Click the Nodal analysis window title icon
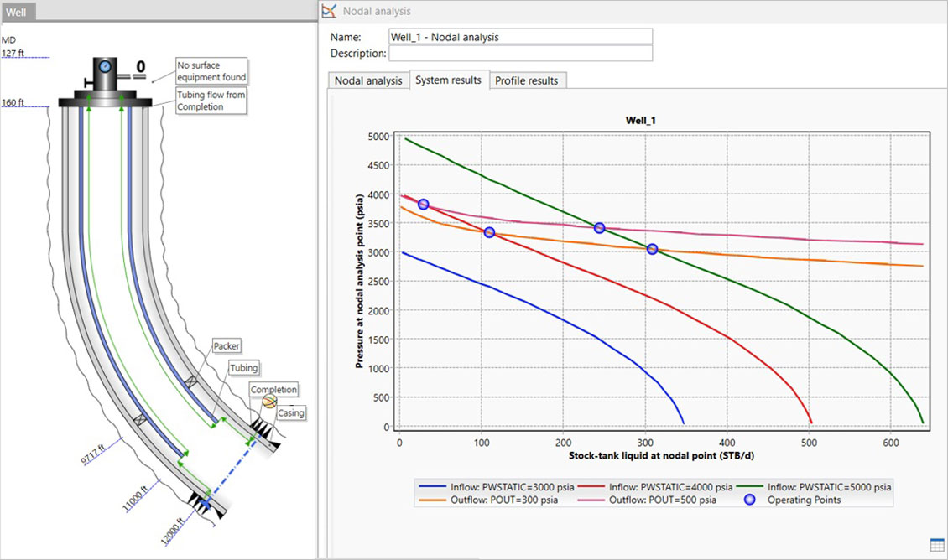The image size is (948, 560). click(x=329, y=11)
